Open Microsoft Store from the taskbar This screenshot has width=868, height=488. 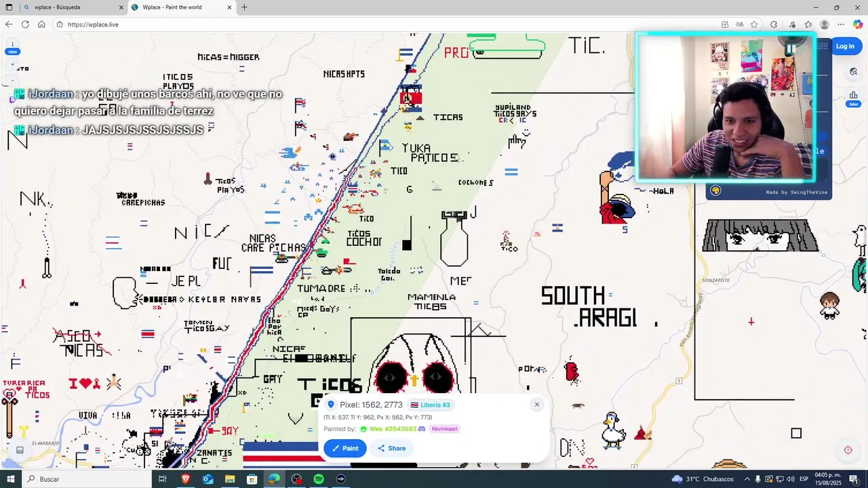pyautogui.click(x=252, y=479)
